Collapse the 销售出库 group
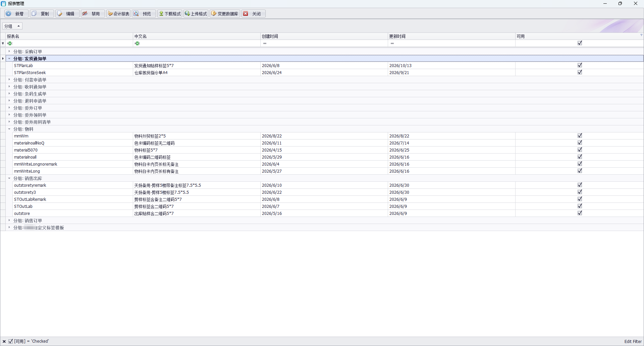 9,178
